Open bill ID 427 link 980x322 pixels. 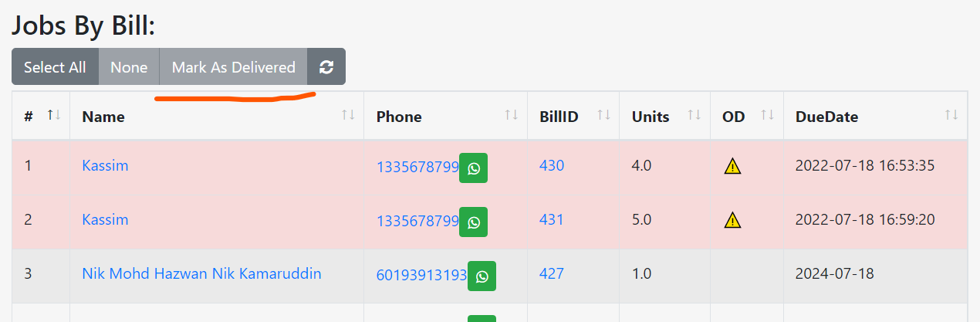pyautogui.click(x=552, y=273)
